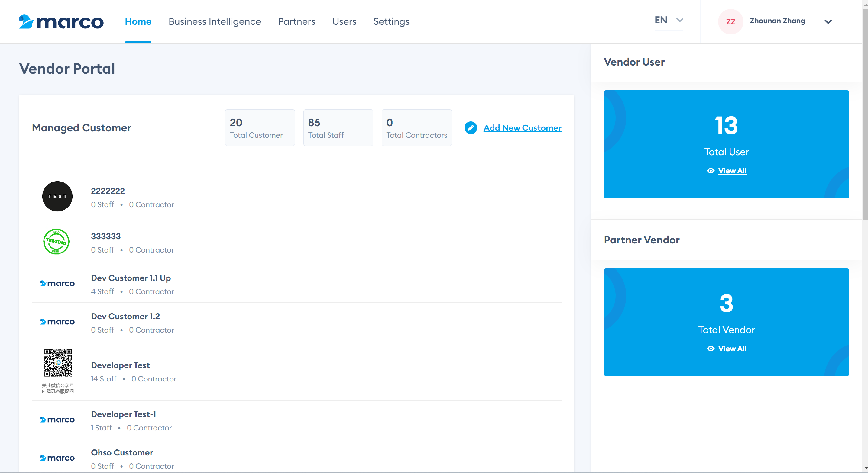868x473 pixels.
Task: Click the QR code image for Developer Test
Action: tap(58, 363)
